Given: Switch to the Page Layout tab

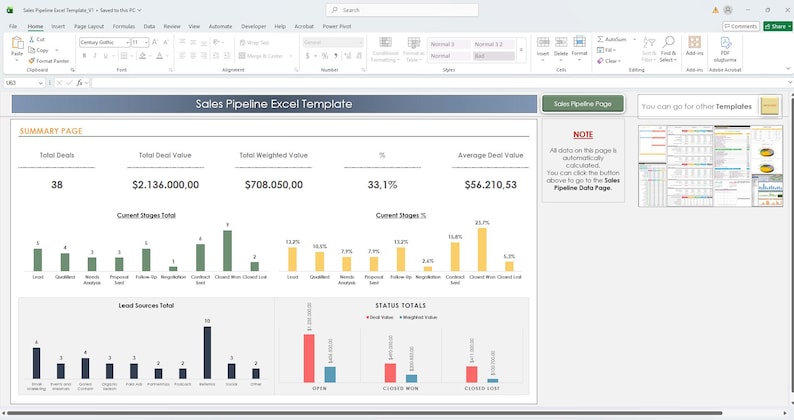Looking at the screenshot, I should pyautogui.click(x=89, y=26).
